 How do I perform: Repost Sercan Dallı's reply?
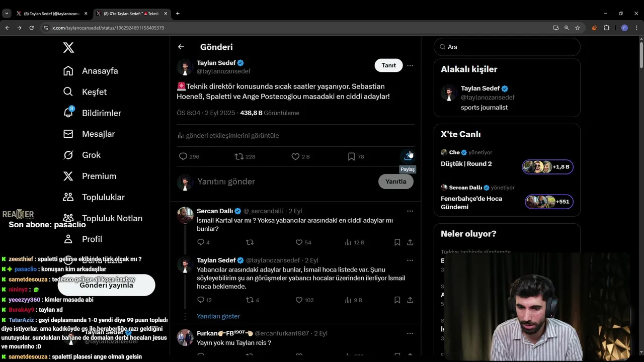250,242
